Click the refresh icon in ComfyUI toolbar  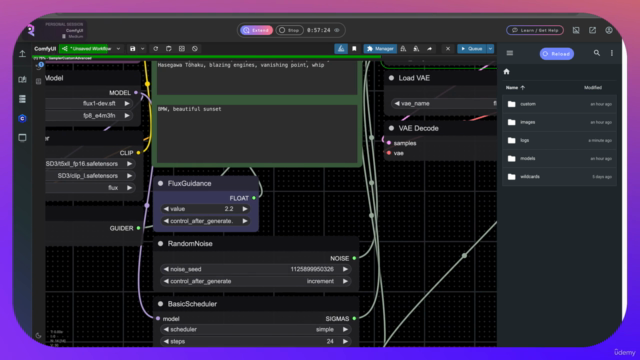coord(156,49)
